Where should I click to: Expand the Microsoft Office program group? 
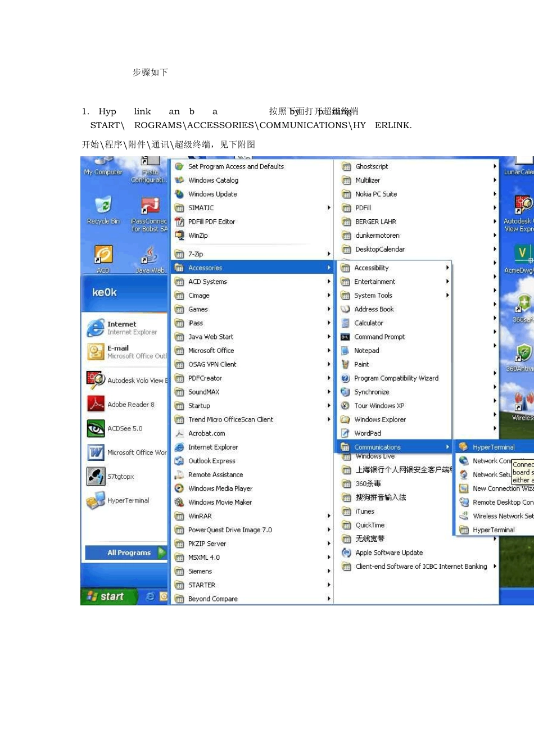(251, 350)
